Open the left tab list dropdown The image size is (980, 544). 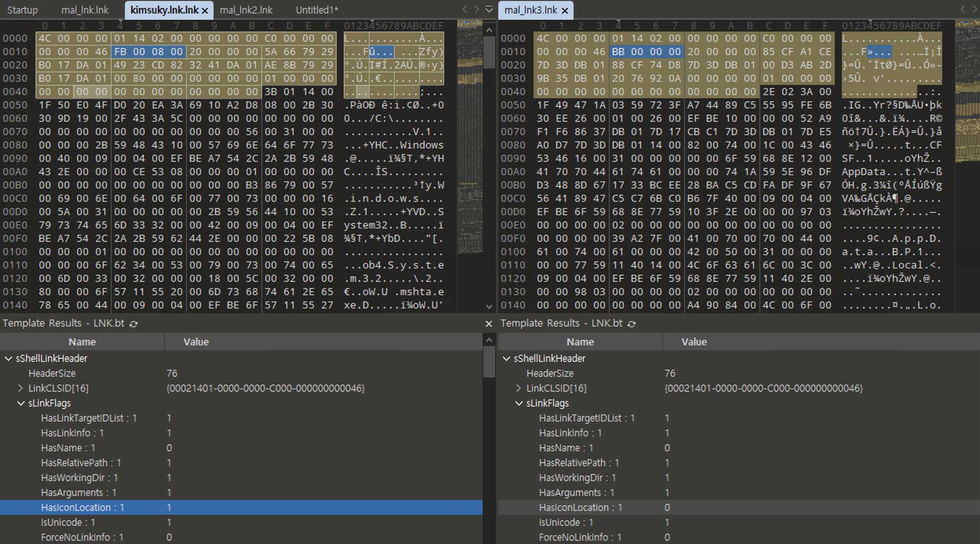489,9
